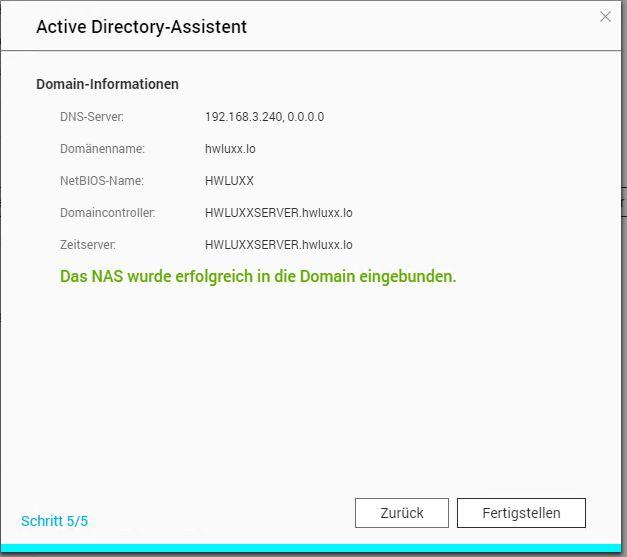Click the NetBIOS-Name label

pos(102,181)
